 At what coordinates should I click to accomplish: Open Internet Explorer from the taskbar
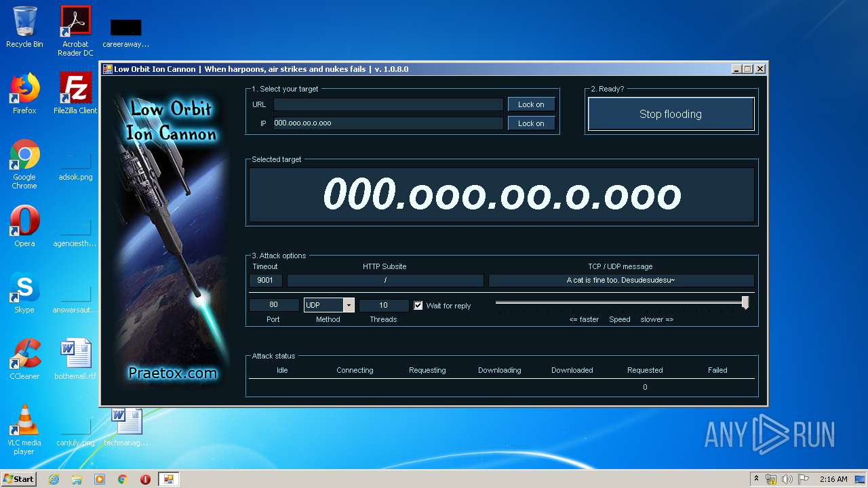[x=54, y=479]
